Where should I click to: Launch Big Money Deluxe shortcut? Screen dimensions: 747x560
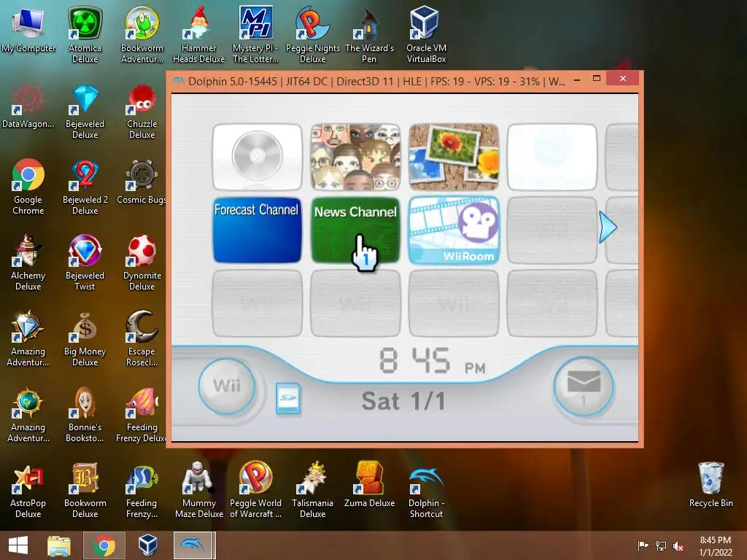85,338
